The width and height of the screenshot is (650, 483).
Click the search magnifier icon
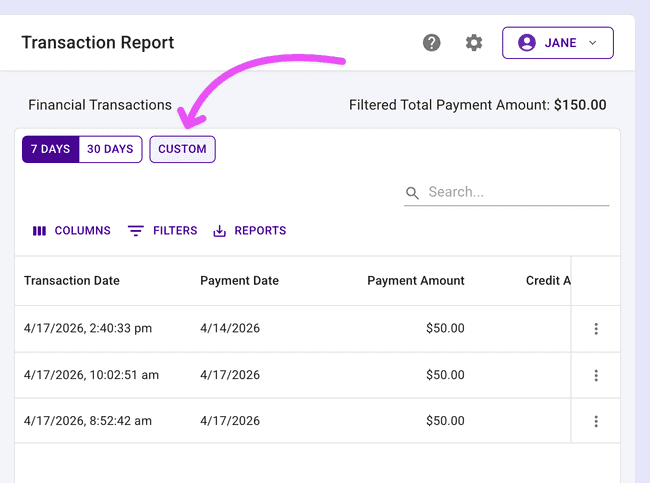click(412, 193)
